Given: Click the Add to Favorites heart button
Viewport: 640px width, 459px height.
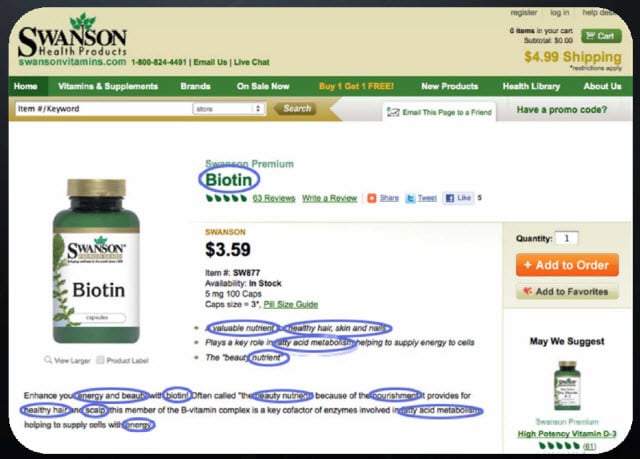Looking at the screenshot, I should (x=567, y=291).
